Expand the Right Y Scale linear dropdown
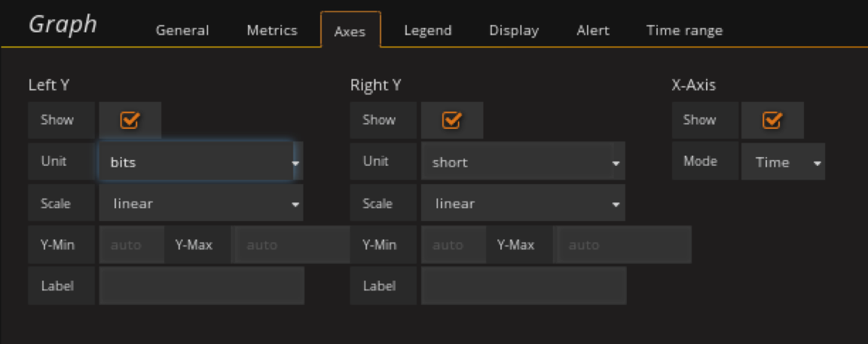868x344 pixels. tap(522, 204)
